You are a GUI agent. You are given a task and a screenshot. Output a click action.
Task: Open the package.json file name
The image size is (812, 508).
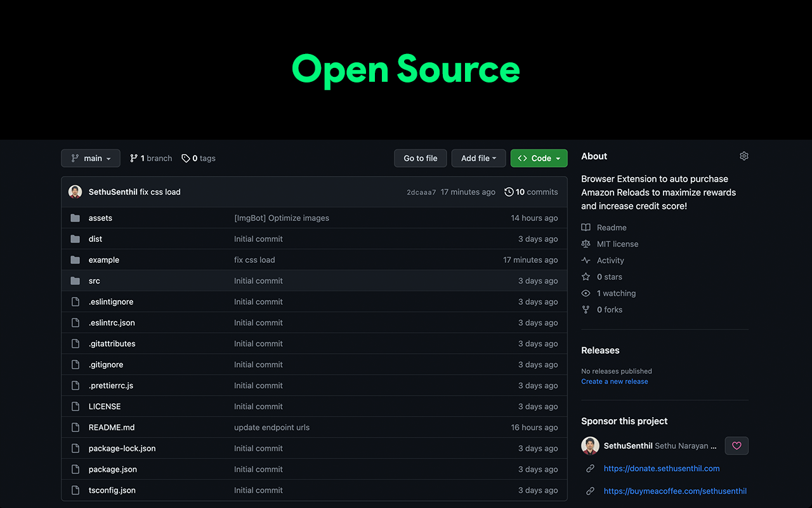(x=113, y=469)
